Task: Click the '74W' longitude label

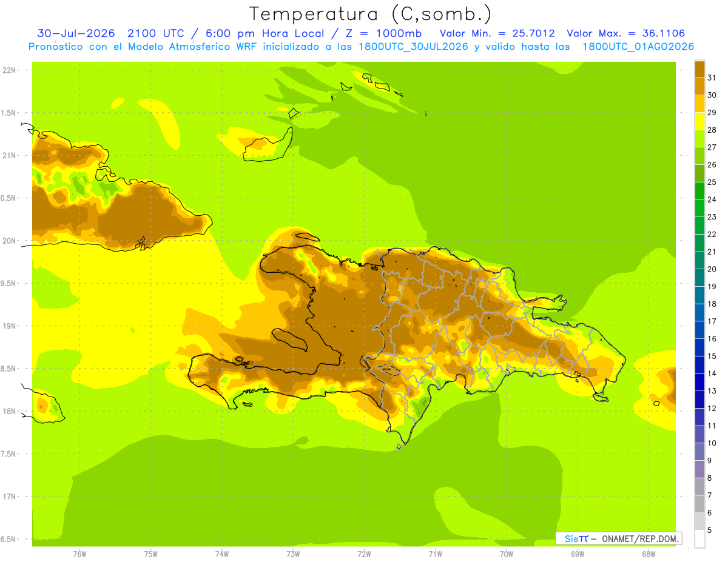Action: coord(222,554)
